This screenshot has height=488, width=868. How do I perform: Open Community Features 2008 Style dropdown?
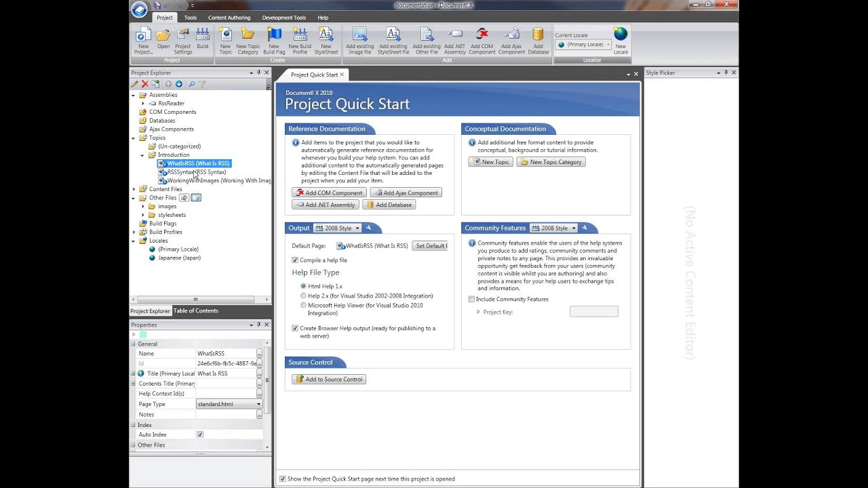pos(553,228)
